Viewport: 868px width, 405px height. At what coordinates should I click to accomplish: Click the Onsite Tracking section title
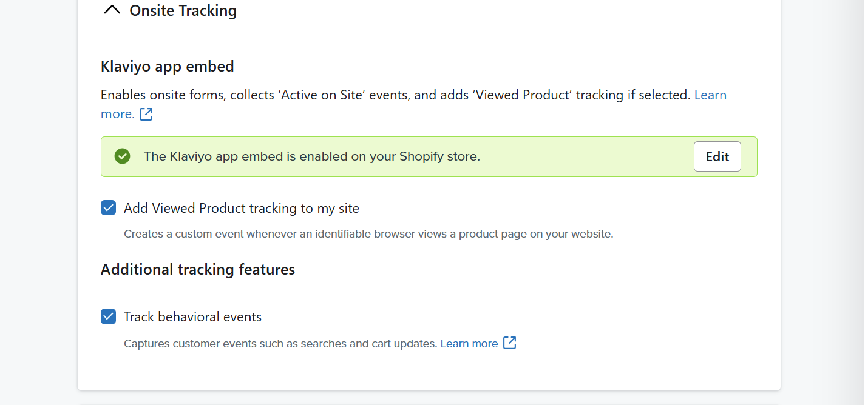183,11
